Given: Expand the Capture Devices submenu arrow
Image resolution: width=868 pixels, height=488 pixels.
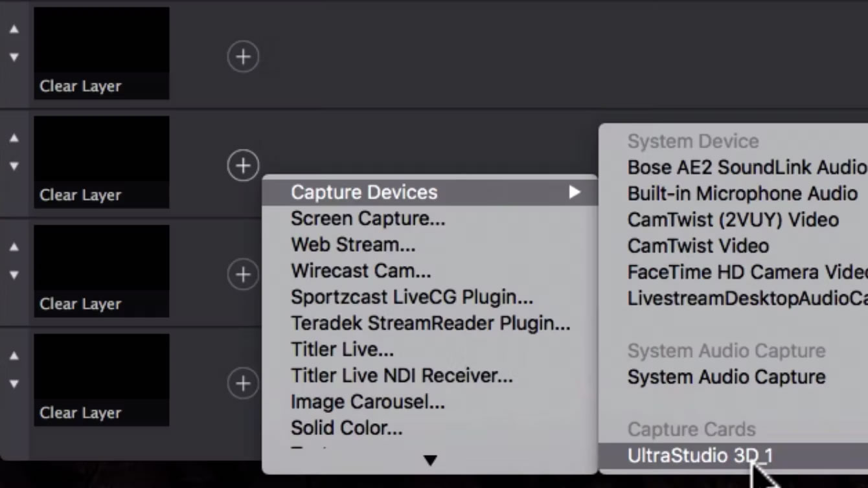Looking at the screenshot, I should (575, 192).
